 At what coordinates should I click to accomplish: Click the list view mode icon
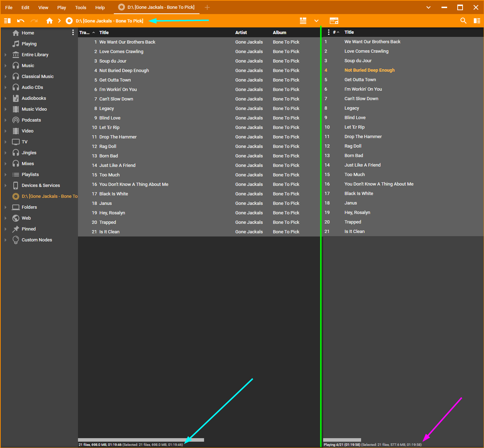[x=303, y=21]
